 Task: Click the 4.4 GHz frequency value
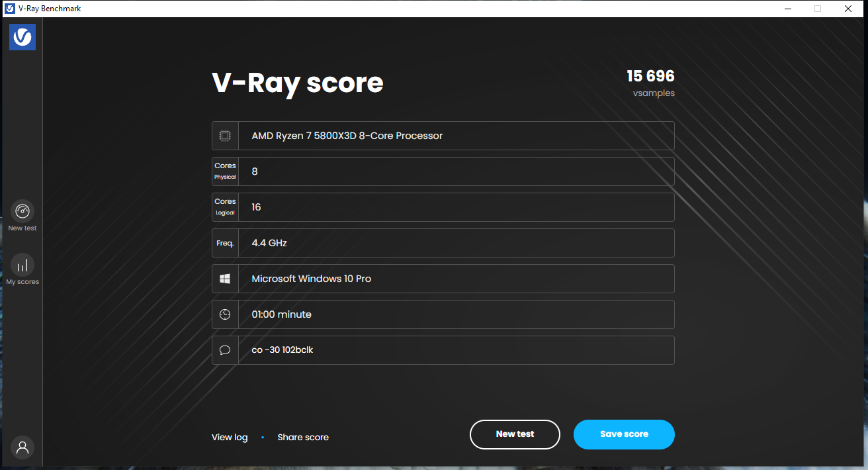click(269, 243)
